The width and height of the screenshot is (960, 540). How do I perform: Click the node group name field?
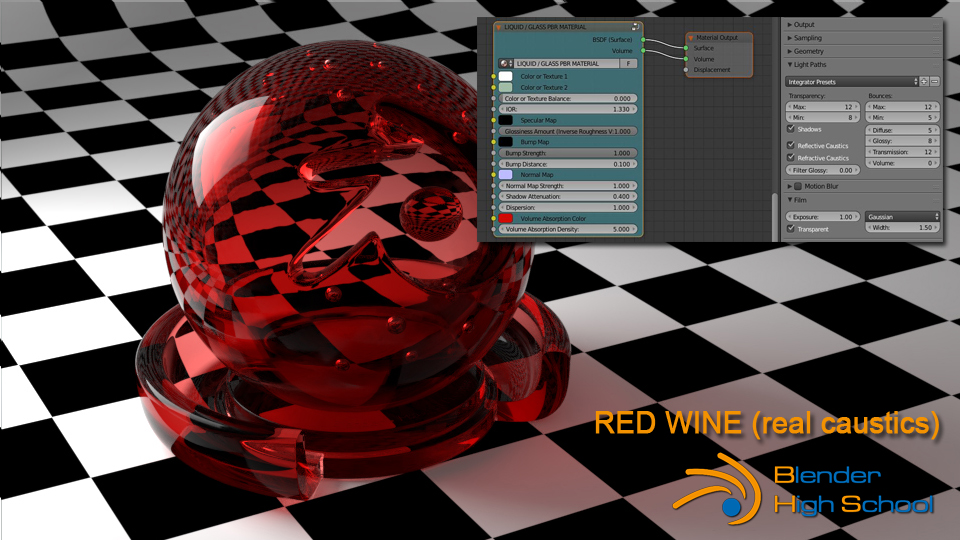point(566,64)
